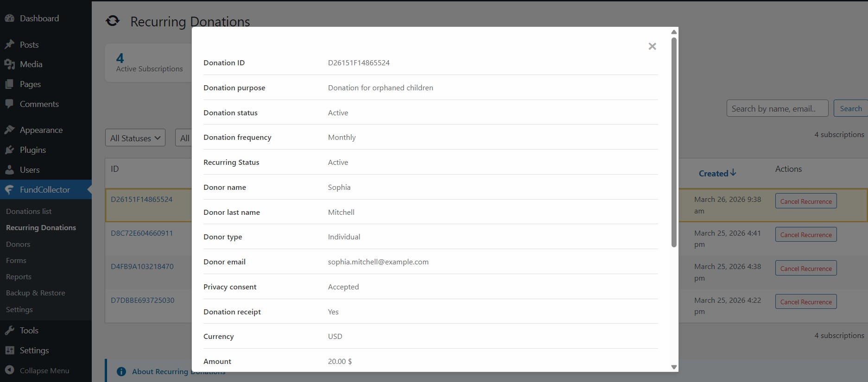The image size is (868, 382).
Task: Click the Plugins plug icon
Action: (9, 150)
